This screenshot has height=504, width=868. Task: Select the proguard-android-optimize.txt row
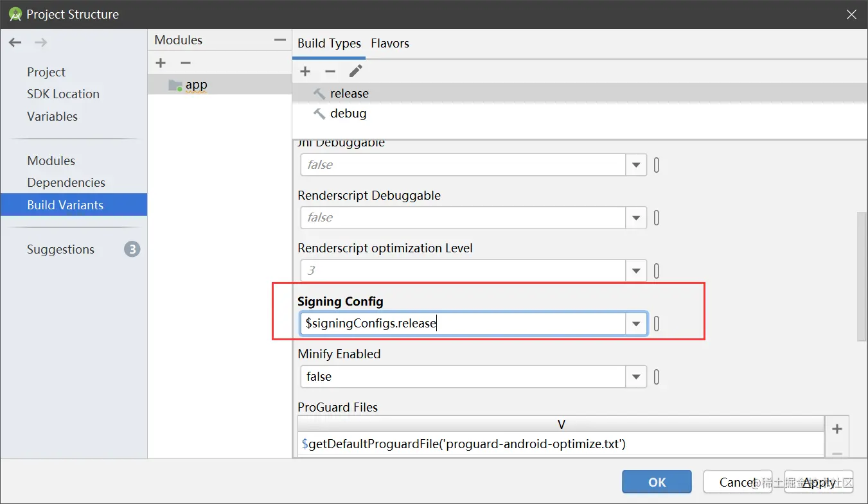(561, 444)
